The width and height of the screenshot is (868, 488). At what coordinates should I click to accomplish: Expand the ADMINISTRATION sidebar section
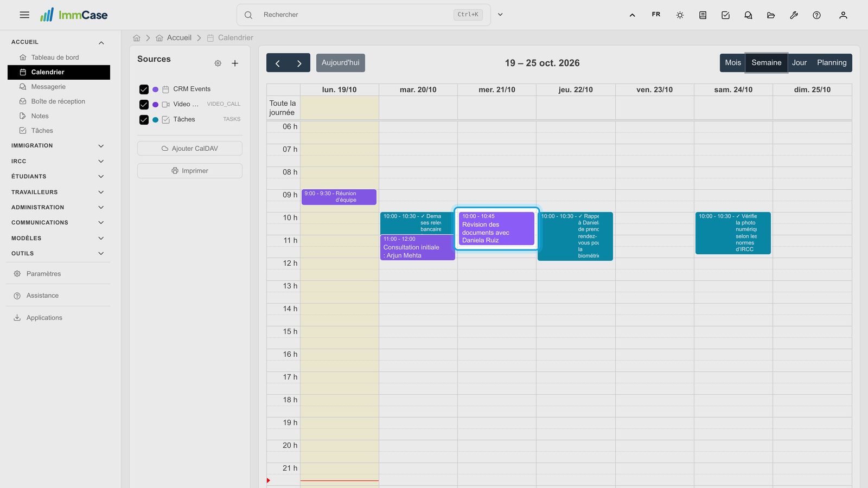pos(101,208)
